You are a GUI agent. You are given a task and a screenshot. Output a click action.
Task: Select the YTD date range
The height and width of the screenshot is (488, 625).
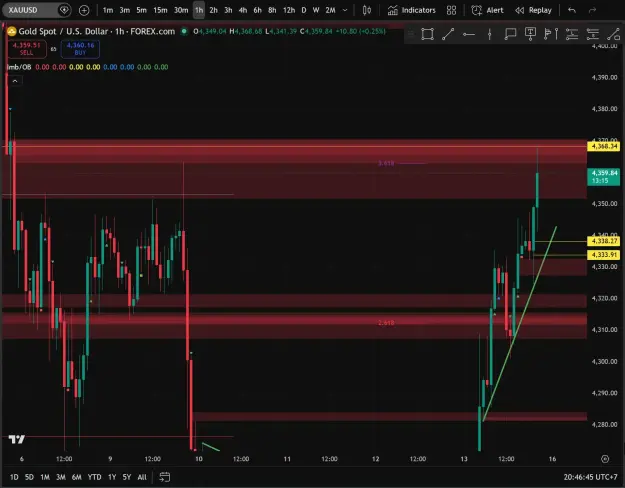(x=94, y=477)
